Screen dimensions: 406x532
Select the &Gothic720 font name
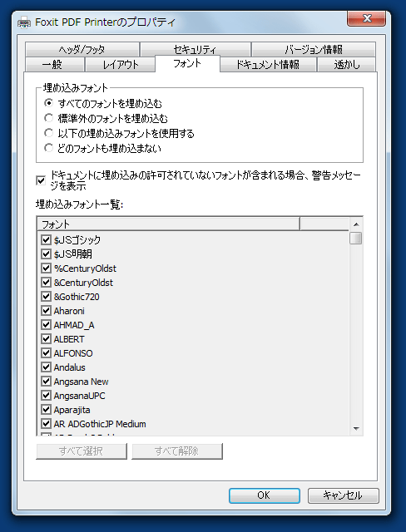pos(77,297)
